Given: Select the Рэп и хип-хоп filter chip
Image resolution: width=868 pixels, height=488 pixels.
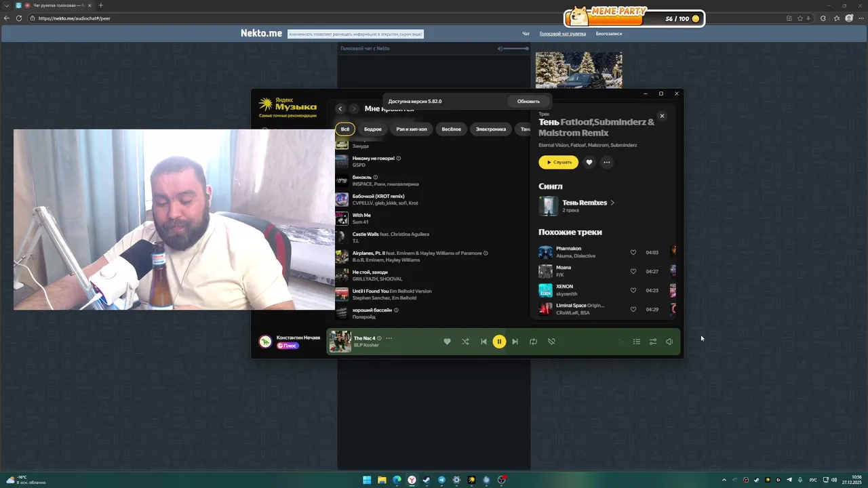Looking at the screenshot, I should (x=412, y=129).
